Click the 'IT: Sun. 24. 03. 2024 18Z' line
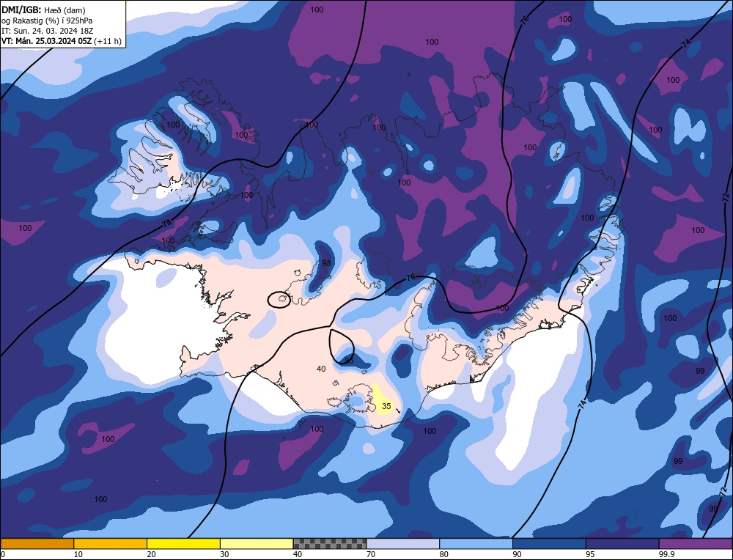 pyautogui.click(x=48, y=31)
